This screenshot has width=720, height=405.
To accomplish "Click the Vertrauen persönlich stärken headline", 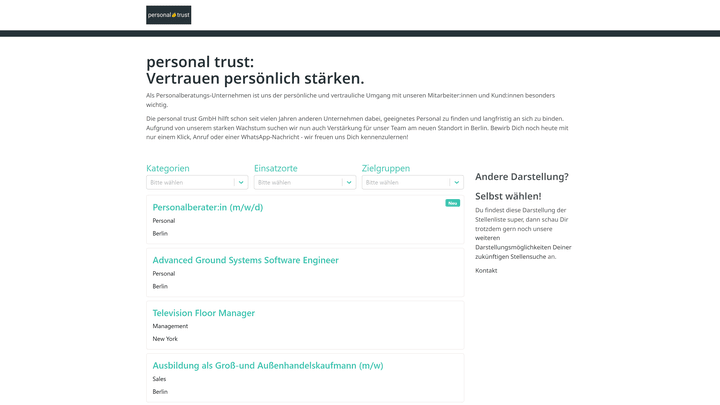I will [x=255, y=79].
